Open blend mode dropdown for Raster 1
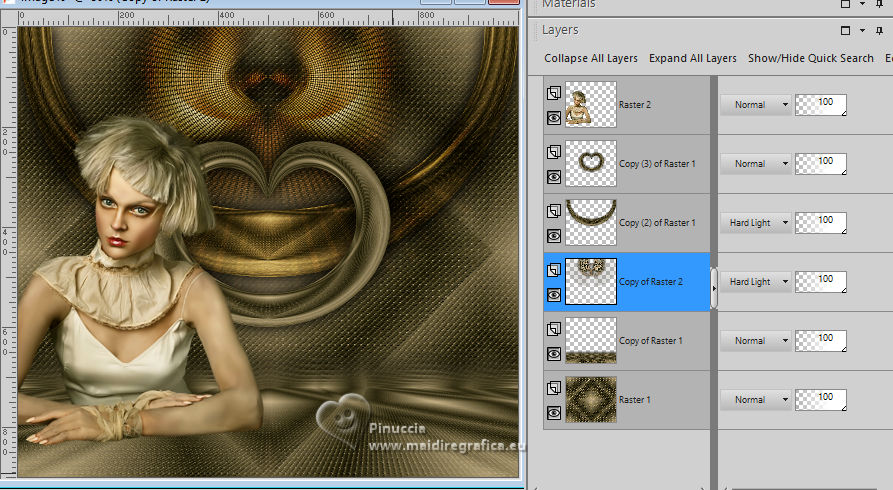The width and height of the screenshot is (893, 490). (x=756, y=399)
